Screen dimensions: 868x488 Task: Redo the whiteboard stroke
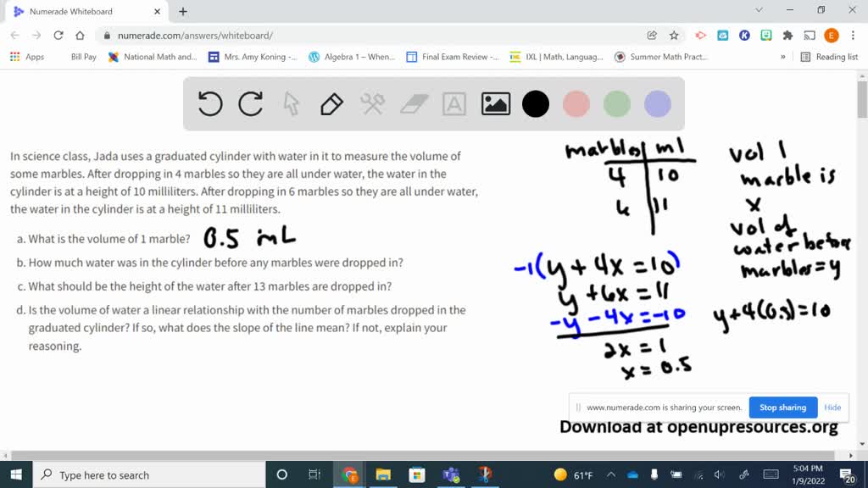click(x=250, y=104)
